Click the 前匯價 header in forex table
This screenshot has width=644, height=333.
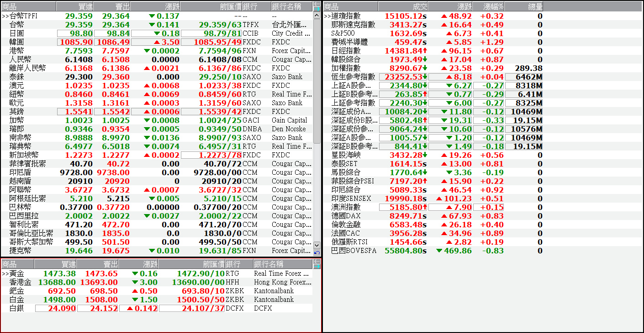211,6
